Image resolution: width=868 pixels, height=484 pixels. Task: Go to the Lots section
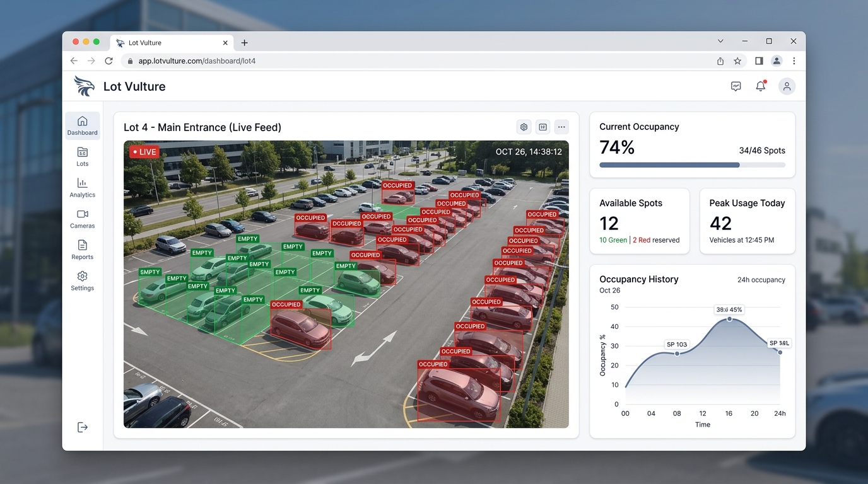point(83,156)
